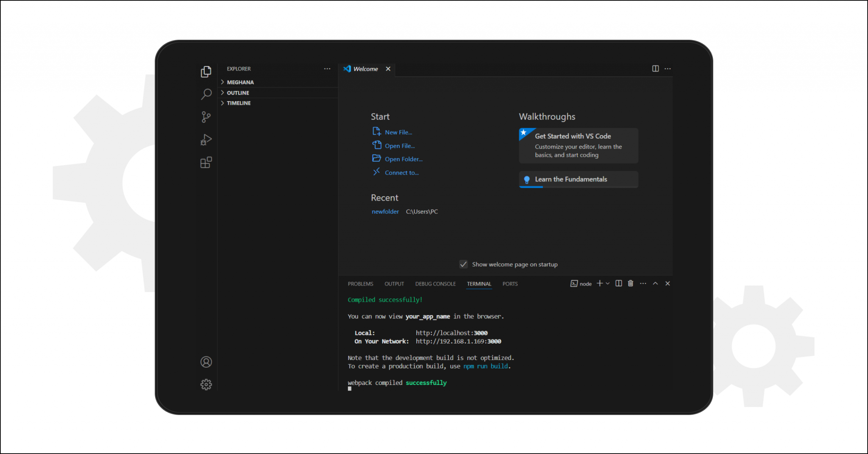Click the Open Folder... link
Screen dimensions: 868x454
(403, 159)
